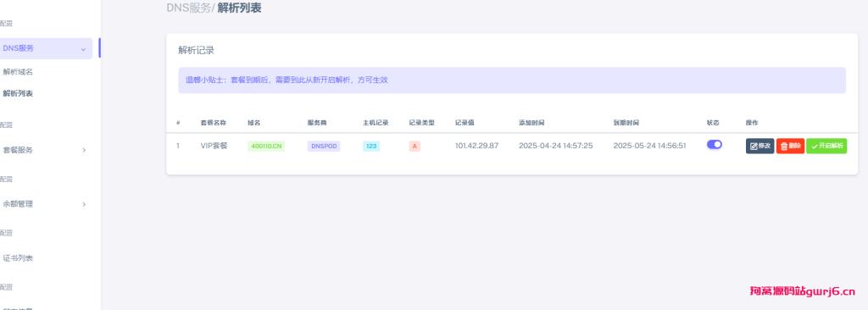Viewport: 868px width, 310px height.
Task: Click the 到期时间 column header
Action: [626, 122]
